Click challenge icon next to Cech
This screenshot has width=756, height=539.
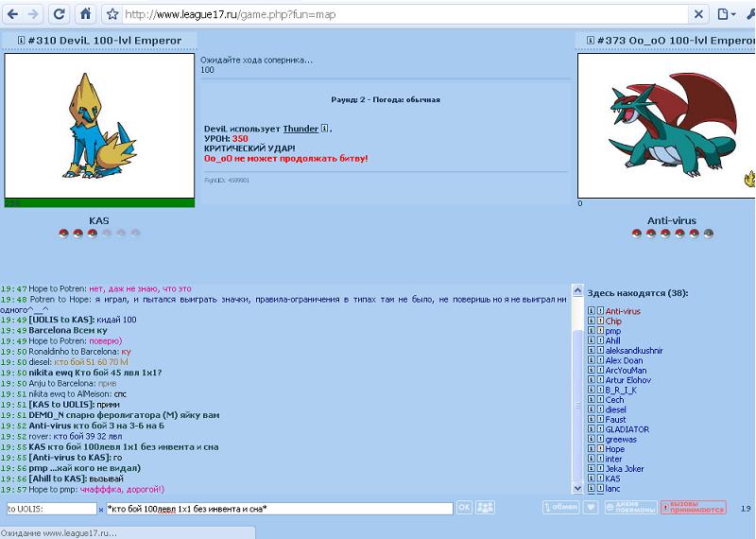pos(600,400)
